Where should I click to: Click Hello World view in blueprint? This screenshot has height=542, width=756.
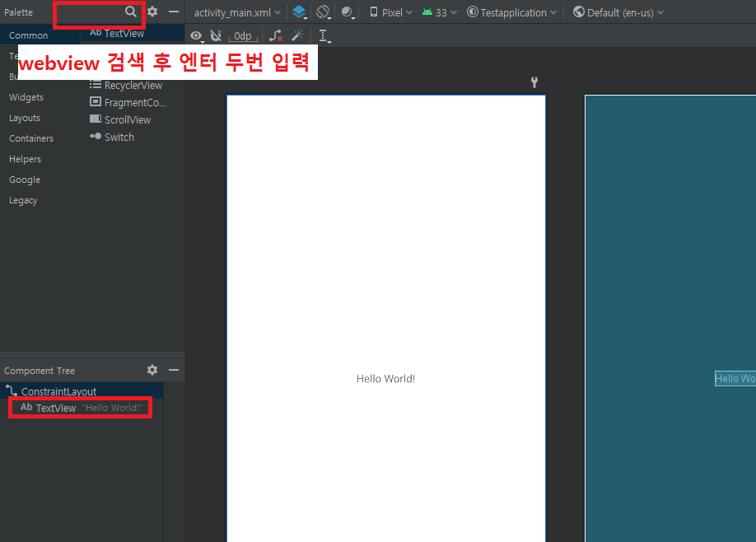(x=735, y=379)
